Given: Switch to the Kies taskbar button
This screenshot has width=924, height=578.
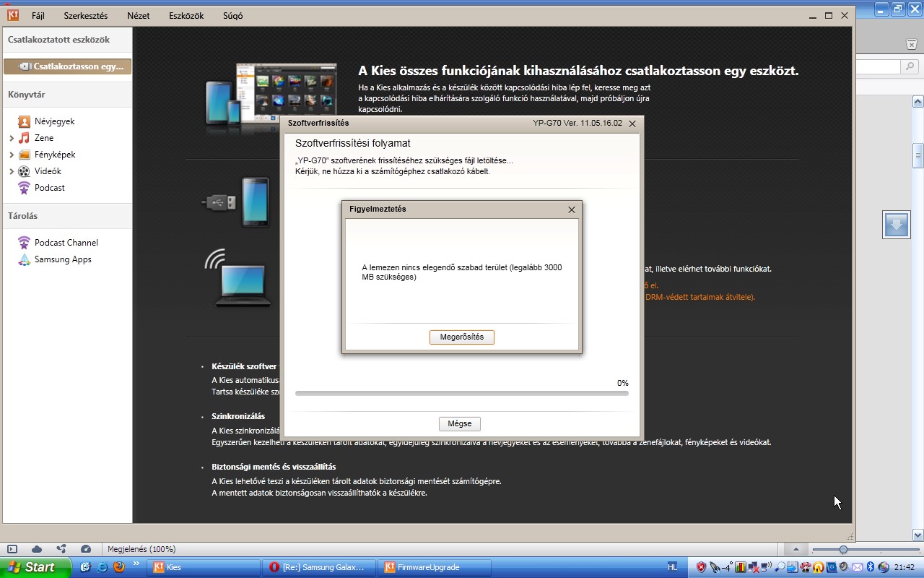Looking at the screenshot, I should (204, 567).
